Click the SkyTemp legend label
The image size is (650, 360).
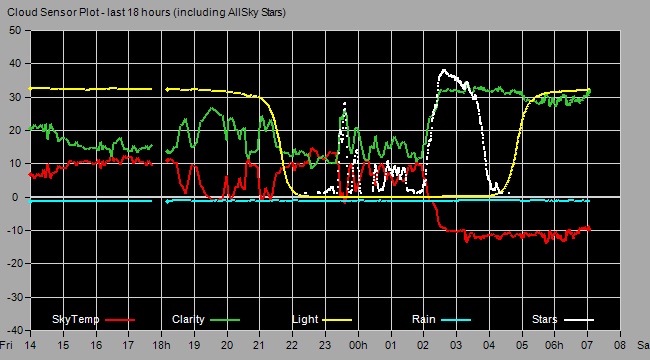75,319
